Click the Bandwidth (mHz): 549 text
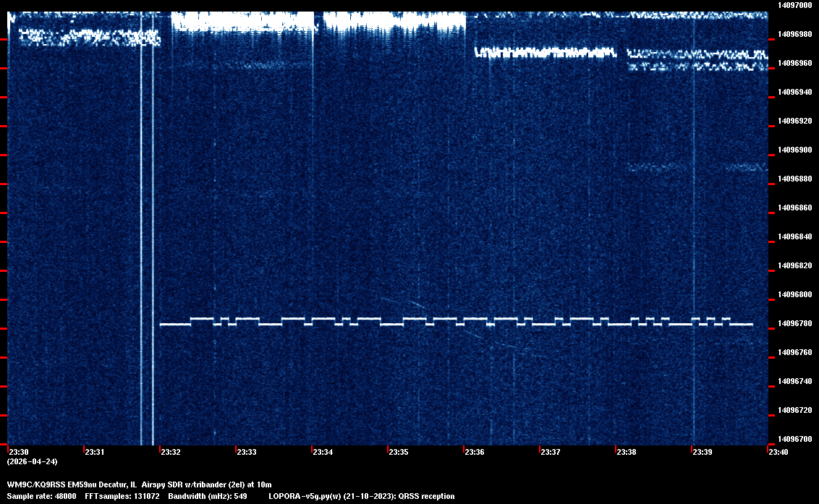 coord(208,496)
